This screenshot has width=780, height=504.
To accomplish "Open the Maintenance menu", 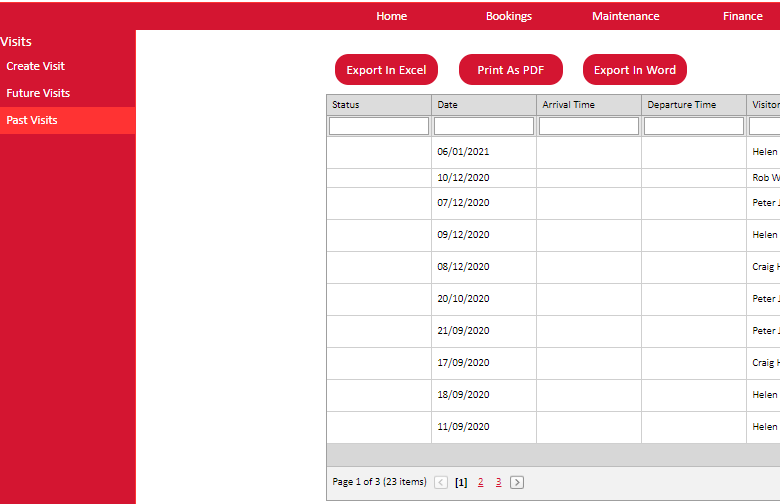I will tap(625, 16).
